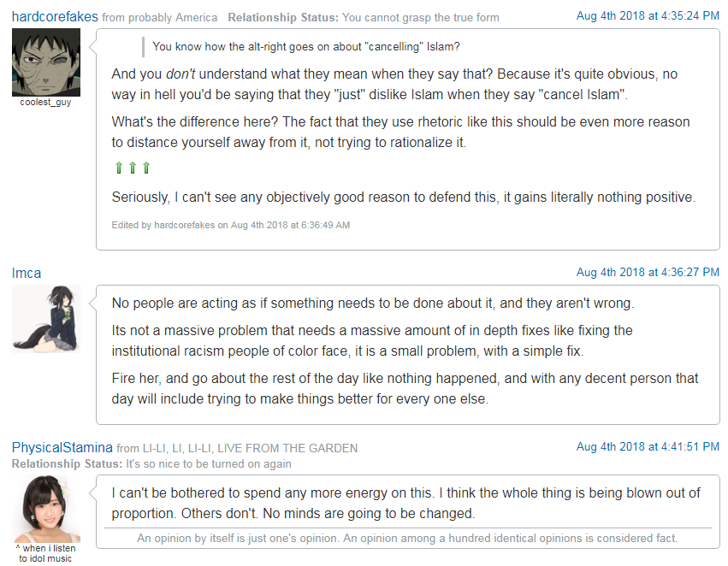The height and width of the screenshot is (566, 728).
Task: Click hardcorefakes avatar image
Action: point(46,62)
